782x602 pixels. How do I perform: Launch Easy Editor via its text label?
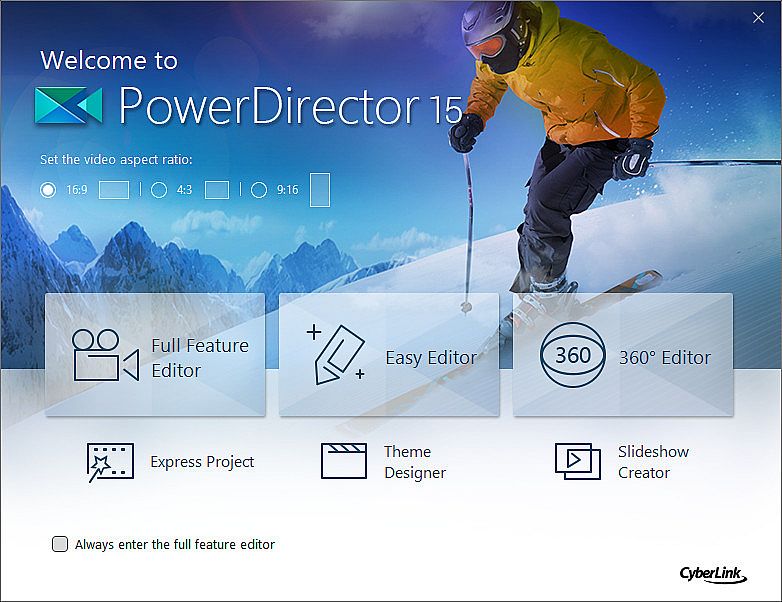431,357
